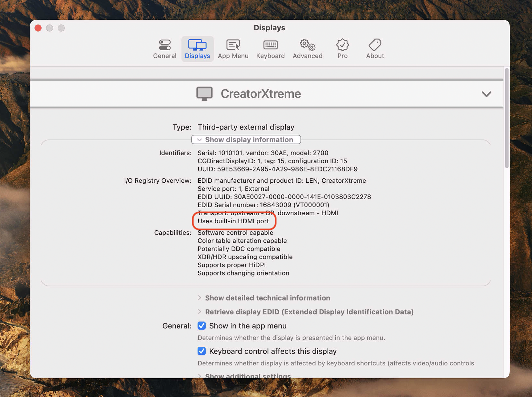The height and width of the screenshot is (397, 532).
Task: Click the EDID UUID line
Action: (284, 197)
